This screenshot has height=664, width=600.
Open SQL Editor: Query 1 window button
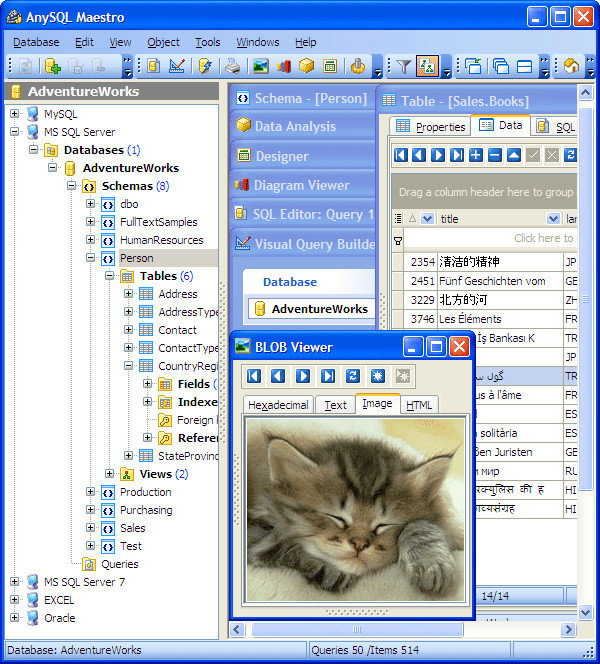(303, 214)
